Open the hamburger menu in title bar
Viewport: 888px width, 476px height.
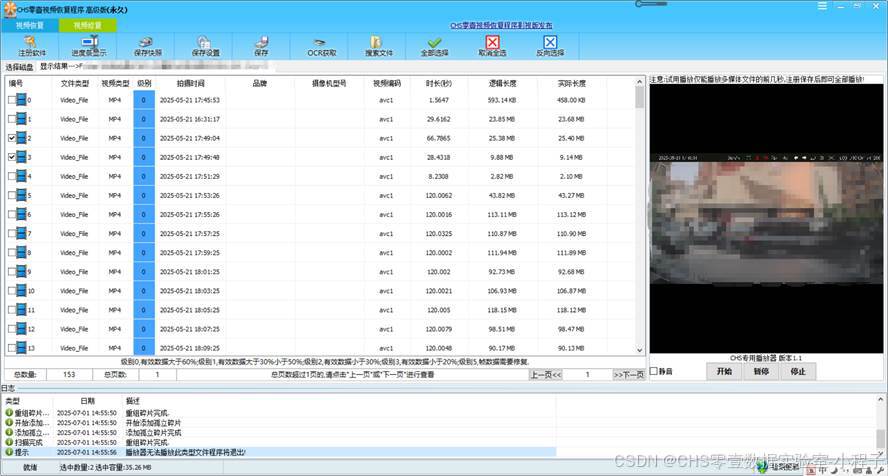click(822, 6)
